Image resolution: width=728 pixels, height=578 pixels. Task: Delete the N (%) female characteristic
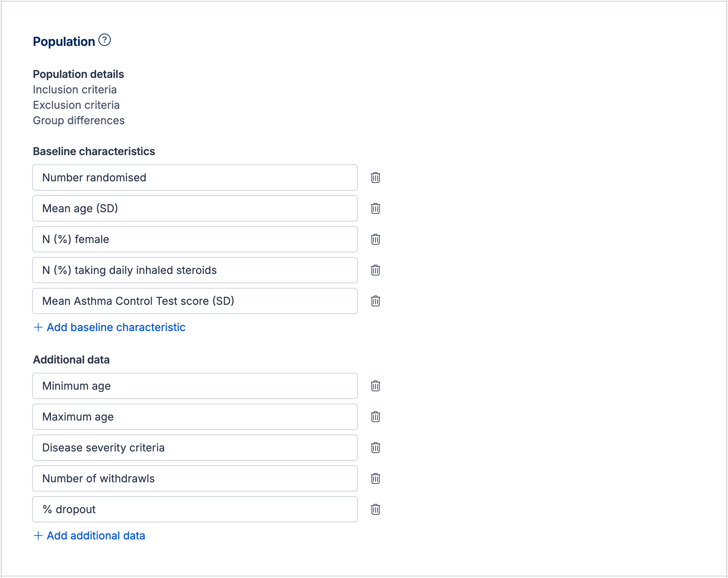click(376, 239)
